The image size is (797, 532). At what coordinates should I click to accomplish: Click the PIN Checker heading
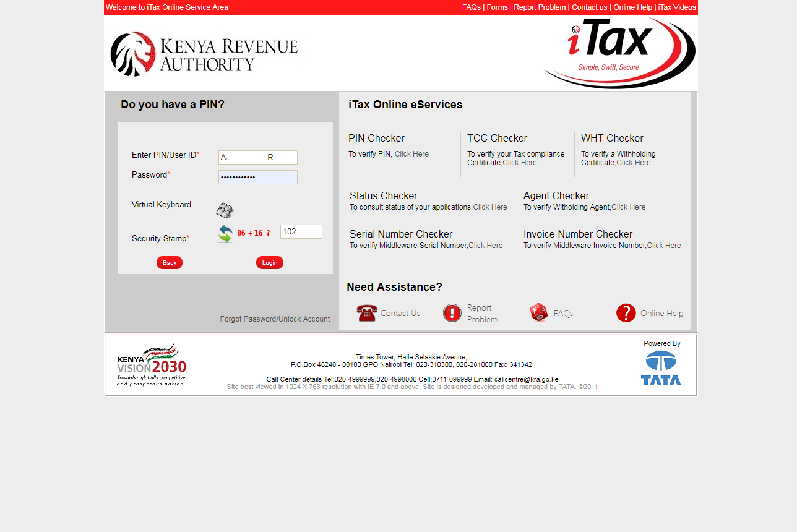coord(376,138)
